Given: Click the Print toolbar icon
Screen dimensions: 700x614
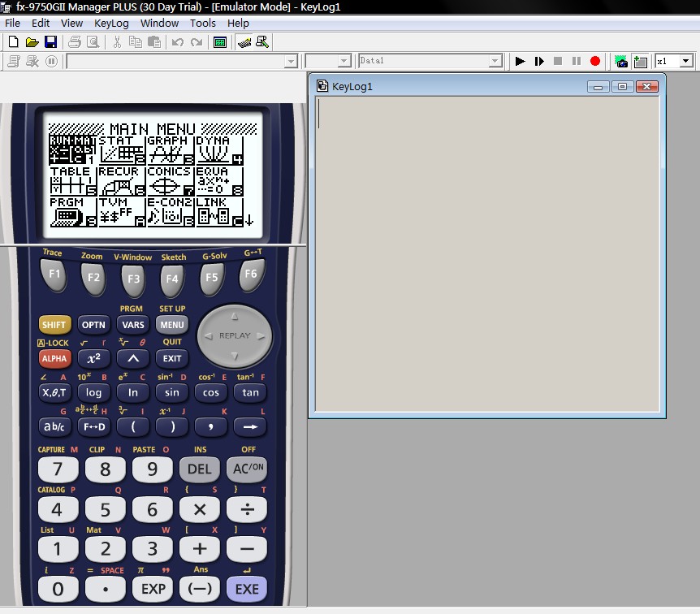Looking at the screenshot, I should pos(75,42).
